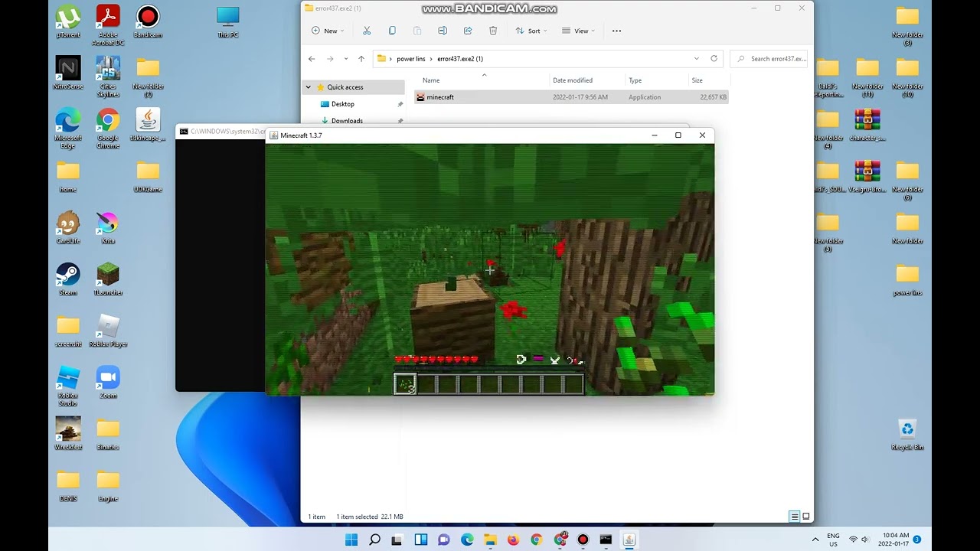Collapse the Quick access tree node
This screenshot has height=551, width=980.
click(308, 87)
